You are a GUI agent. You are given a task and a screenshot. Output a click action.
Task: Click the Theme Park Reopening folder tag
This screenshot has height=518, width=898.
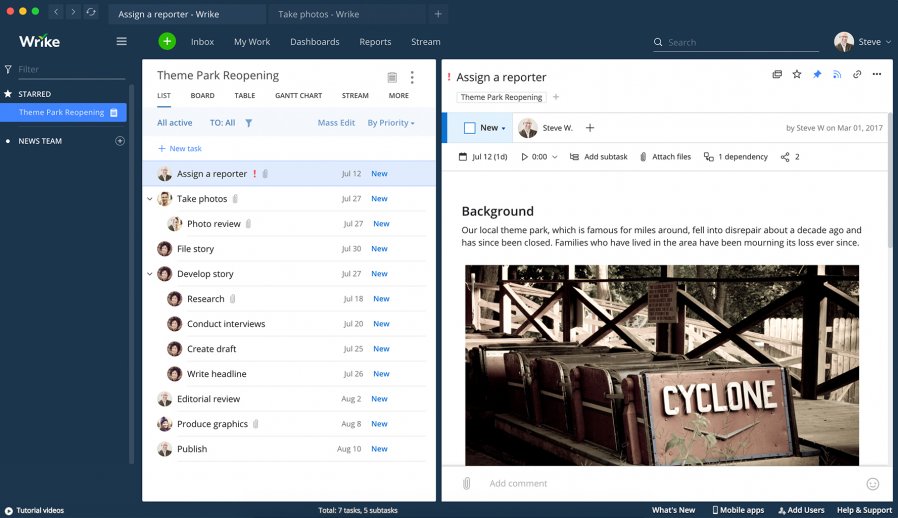(501, 97)
